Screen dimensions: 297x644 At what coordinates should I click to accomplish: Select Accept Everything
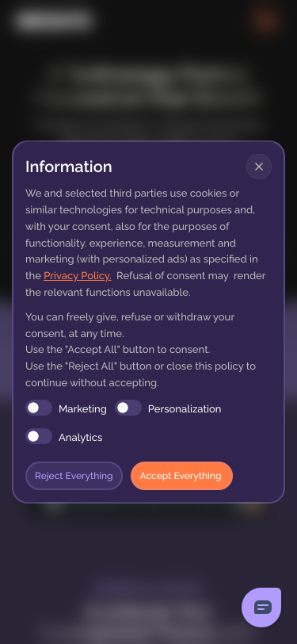tap(181, 476)
